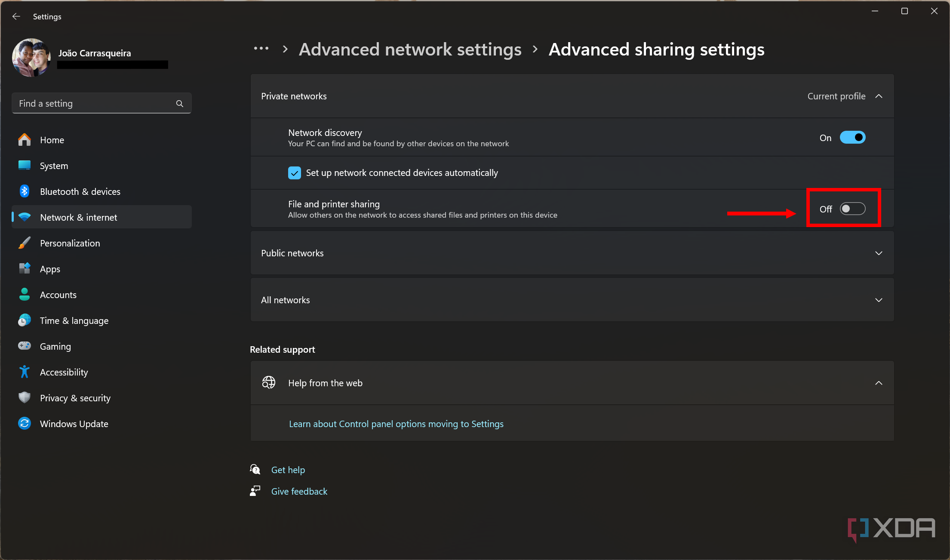This screenshot has height=560, width=950.
Task: Collapse Help from the web section
Action: pos(879,383)
